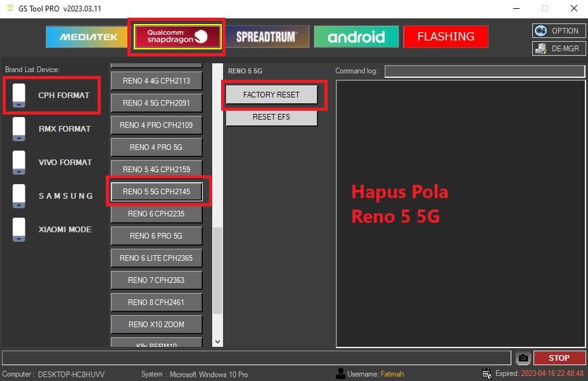Click the Expired date 2023-04-16 text
Screen dimensions: 588x381
point(552,373)
